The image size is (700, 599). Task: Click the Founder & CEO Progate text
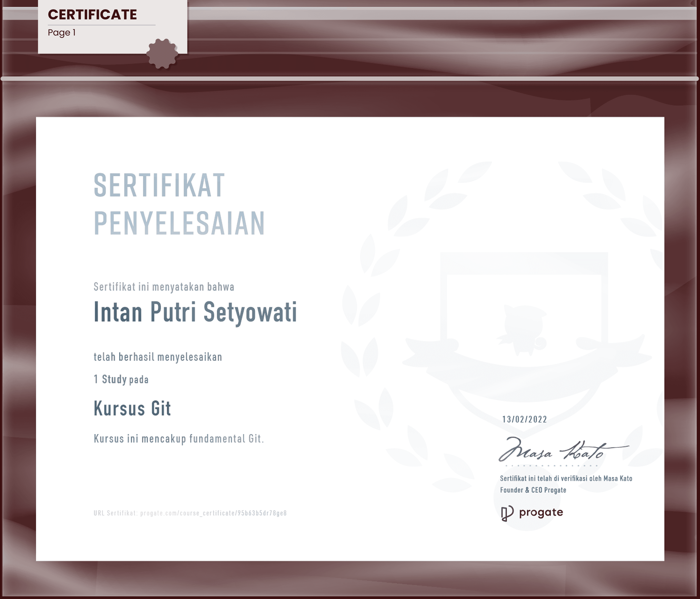pyautogui.click(x=533, y=490)
